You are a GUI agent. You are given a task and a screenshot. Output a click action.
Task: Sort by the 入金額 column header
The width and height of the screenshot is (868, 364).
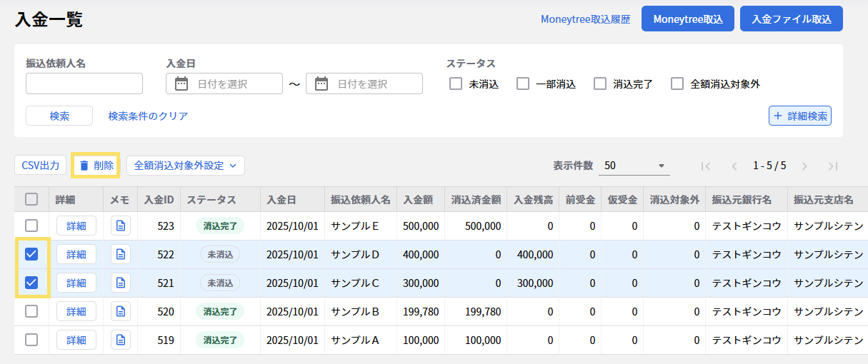point(419,200)
